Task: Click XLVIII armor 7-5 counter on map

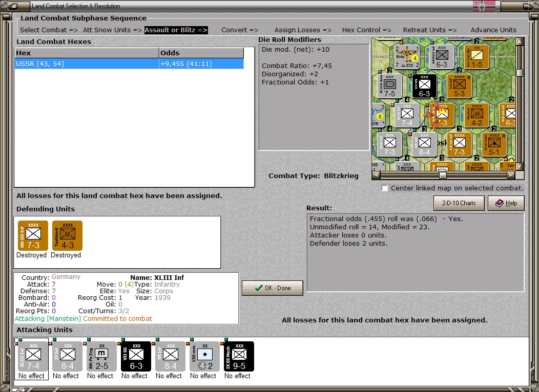Action: (x=390, y=86)
